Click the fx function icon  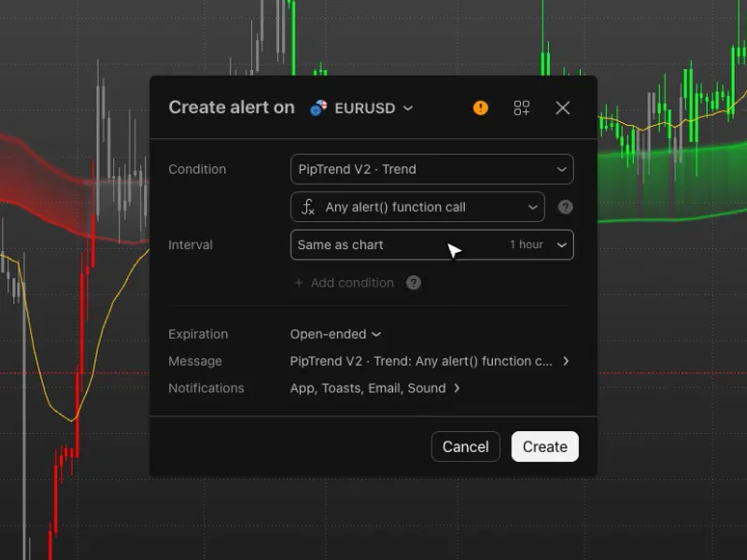click(308, 207)
